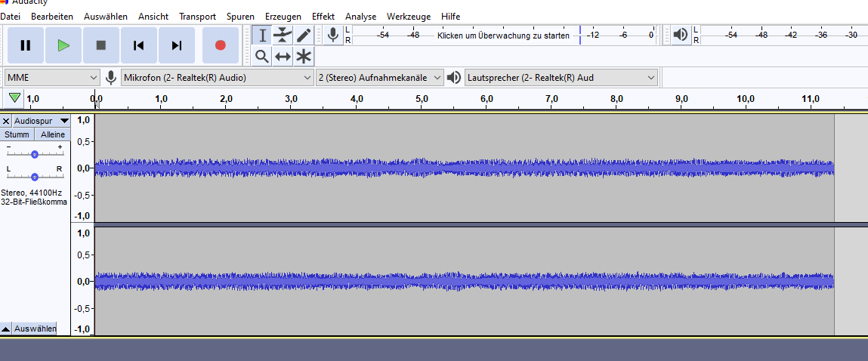Collapse the track with the up arrow

(x=6, y=329)
